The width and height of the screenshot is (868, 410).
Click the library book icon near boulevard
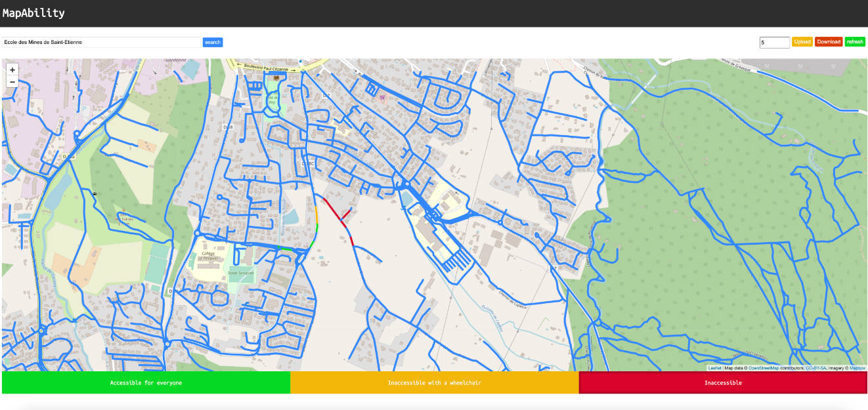point(276,77)
